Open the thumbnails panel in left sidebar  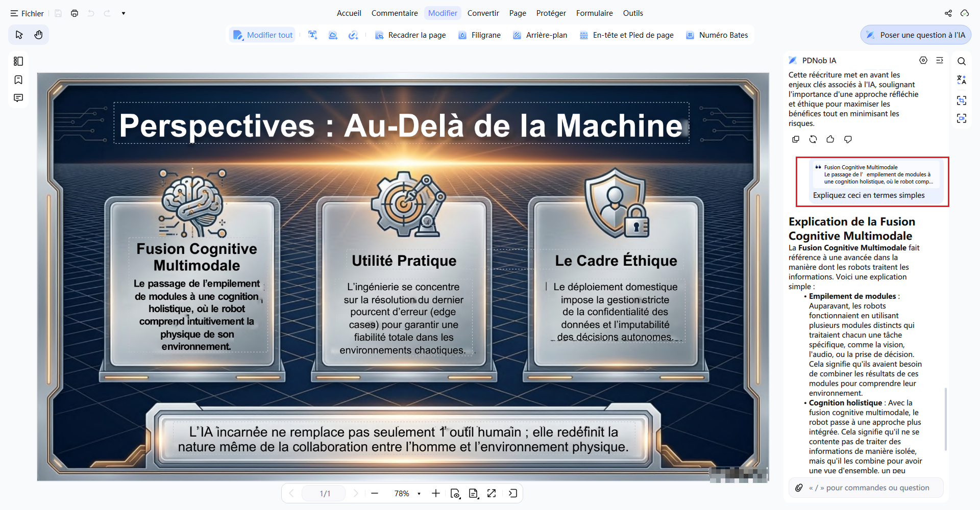pos(18,61)
